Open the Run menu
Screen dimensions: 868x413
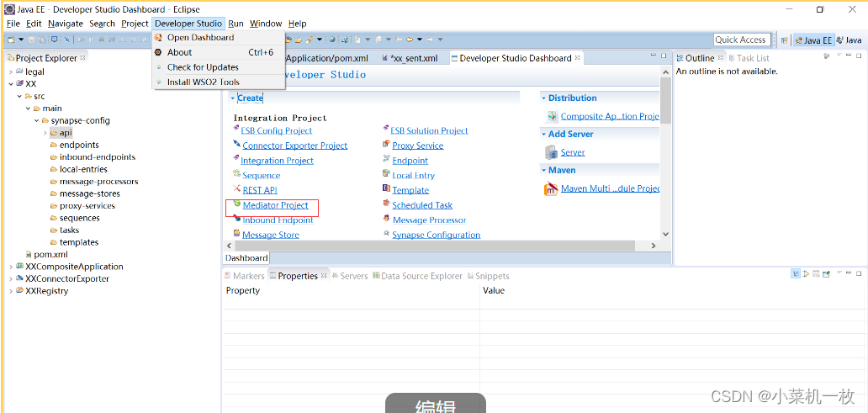(236, 24)
